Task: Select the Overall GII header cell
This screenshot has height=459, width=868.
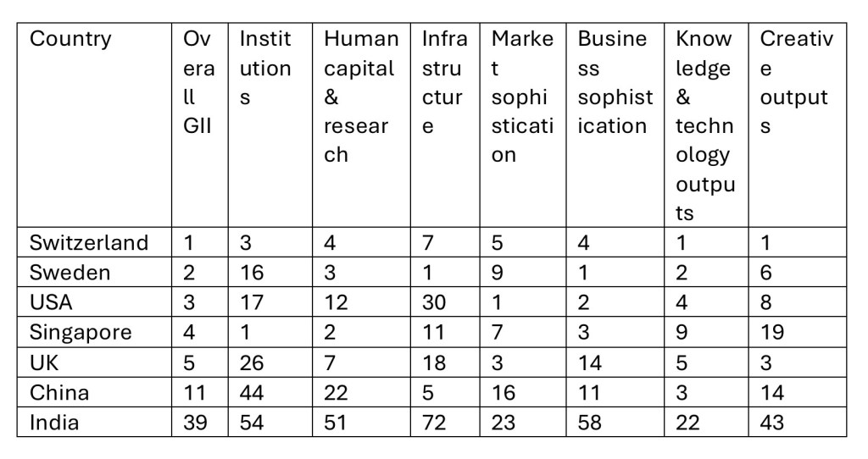Action: tap(199, 83)
